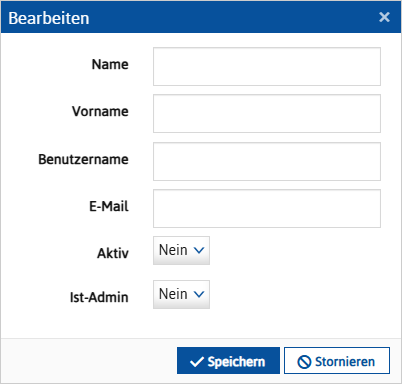Click the E-Mail label
Viewport: 402px width, 384px height.
click(109, 206)
